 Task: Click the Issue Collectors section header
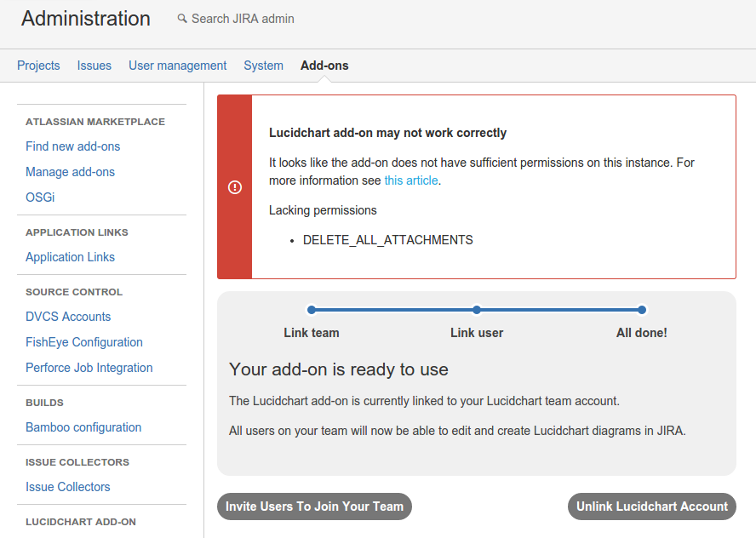click(x=77, y=462)
